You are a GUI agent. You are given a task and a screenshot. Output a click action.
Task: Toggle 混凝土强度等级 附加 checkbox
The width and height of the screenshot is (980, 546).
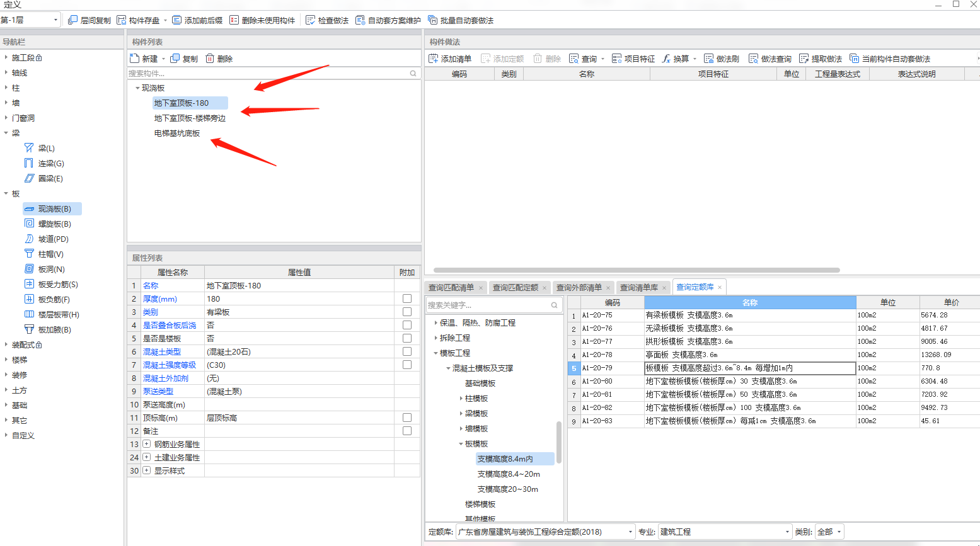click(407, 365)
